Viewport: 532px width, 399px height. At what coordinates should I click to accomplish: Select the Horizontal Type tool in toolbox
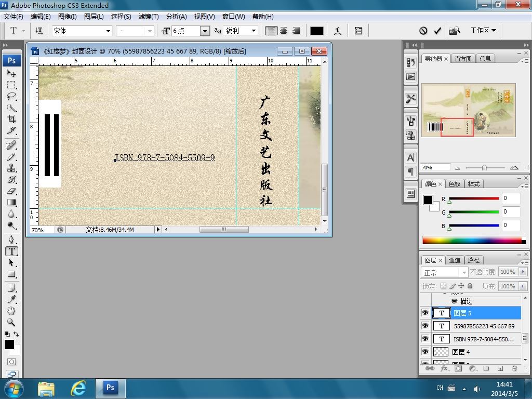[11, 251]
